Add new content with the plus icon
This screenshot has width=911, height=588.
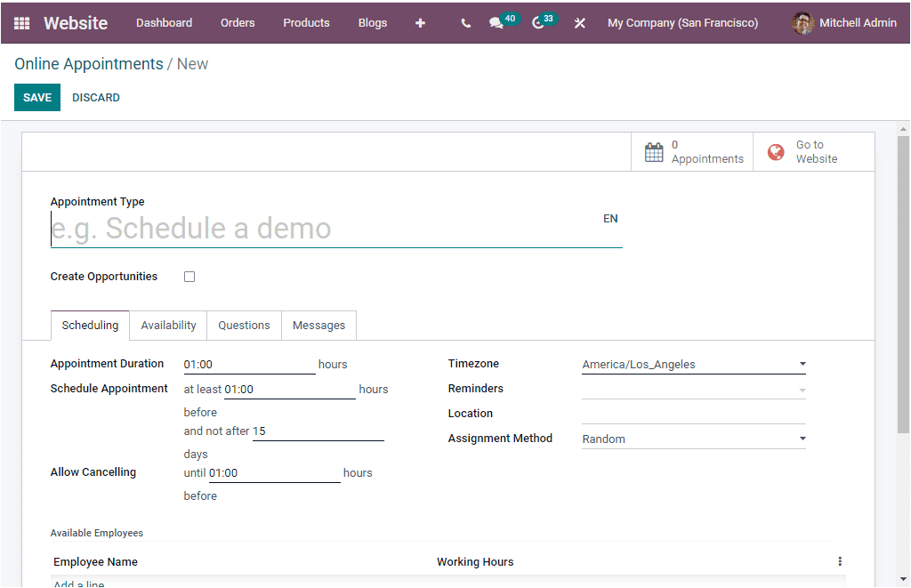click(x=420, y=22)
